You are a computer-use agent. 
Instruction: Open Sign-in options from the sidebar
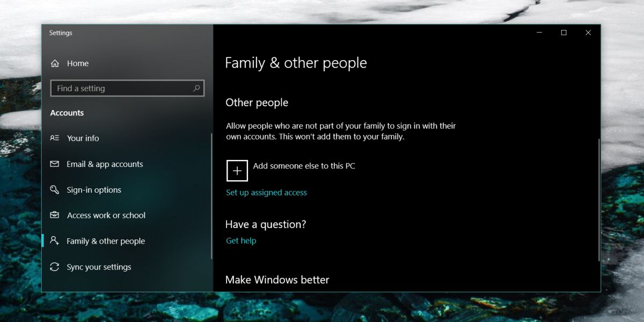[94, 189]
